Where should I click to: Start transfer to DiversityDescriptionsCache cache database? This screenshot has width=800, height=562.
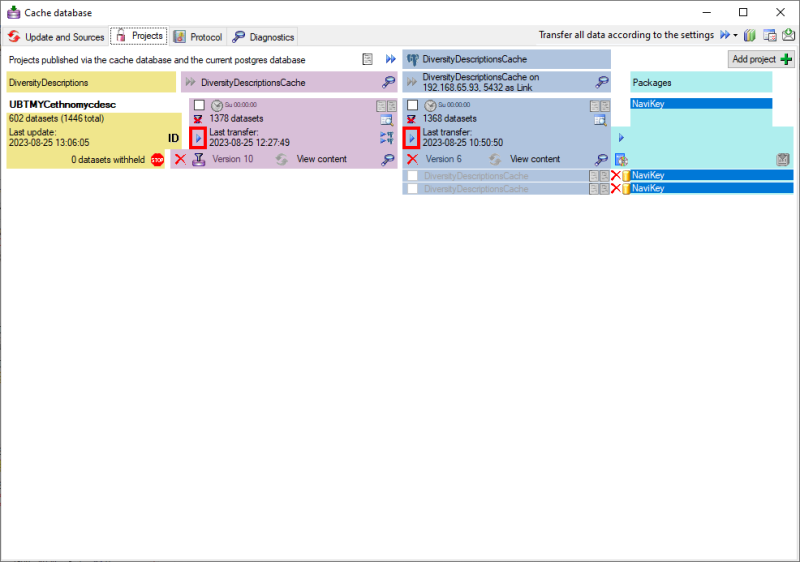click(x=198, y=137)
